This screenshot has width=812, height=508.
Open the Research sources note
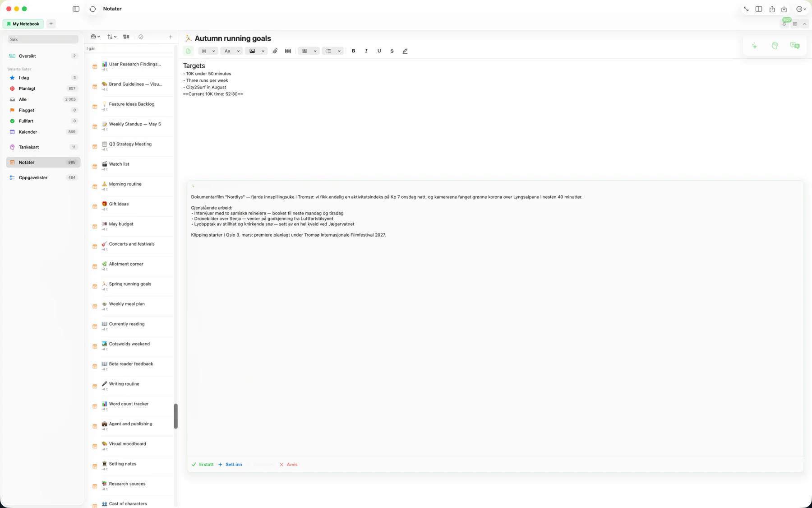click(131, 486)
